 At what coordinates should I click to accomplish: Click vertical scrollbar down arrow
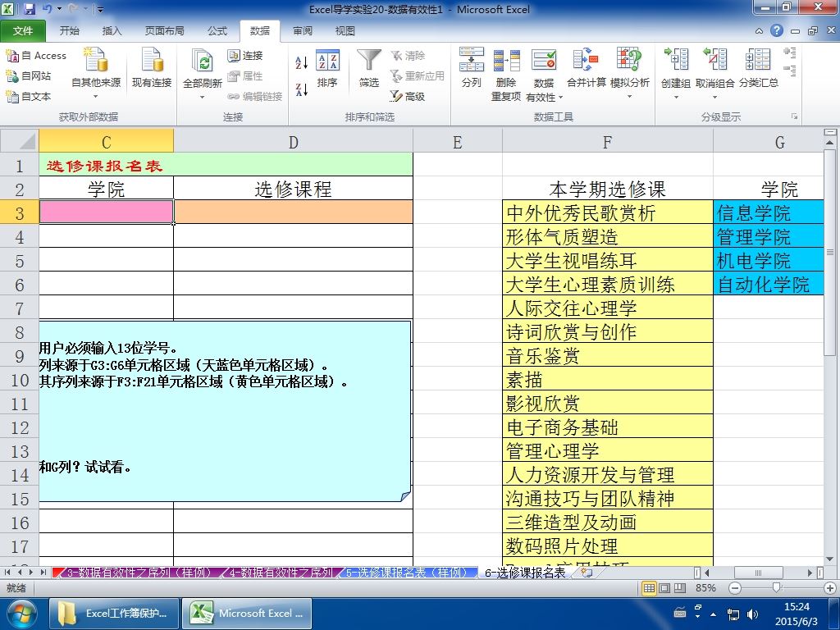[830, 559]
